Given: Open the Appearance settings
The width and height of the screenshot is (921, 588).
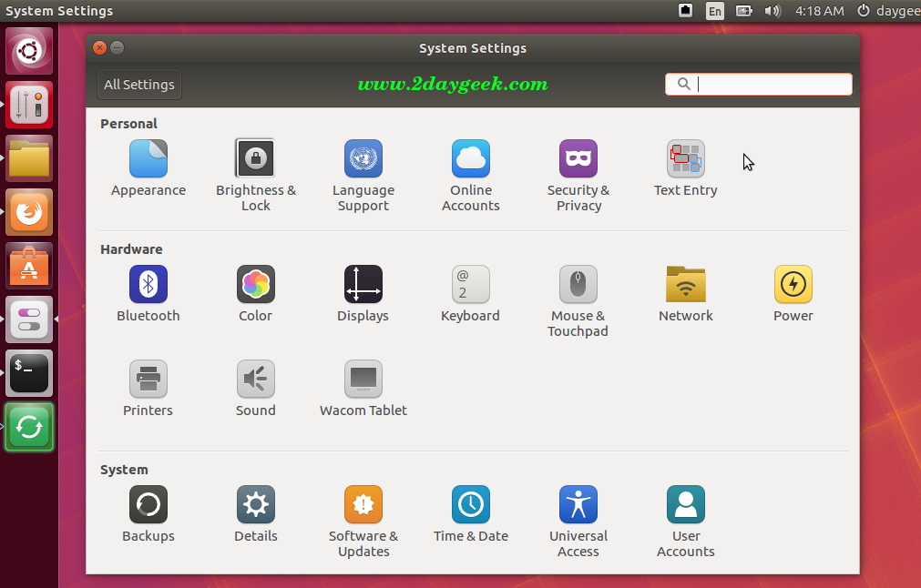Looking at the screenshot, I should 148,159.
